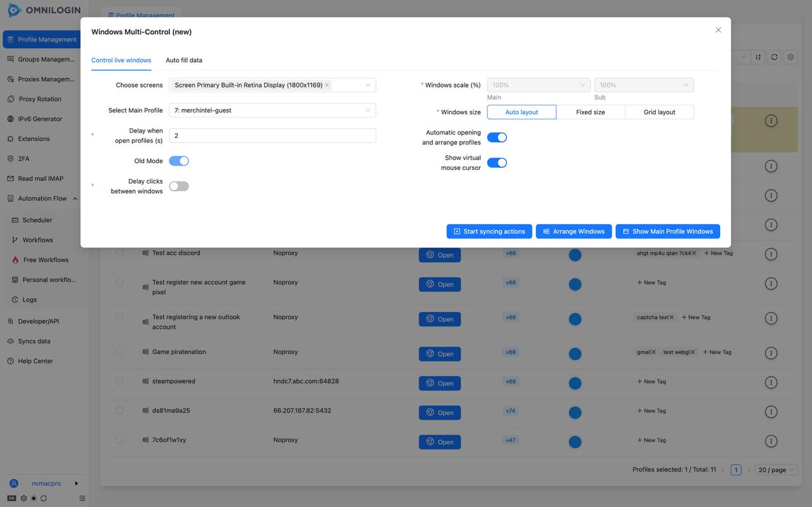Collapse sidebar using the bottom menu icon
This screenshot has height=507, width=812.
tap(82, 499)
